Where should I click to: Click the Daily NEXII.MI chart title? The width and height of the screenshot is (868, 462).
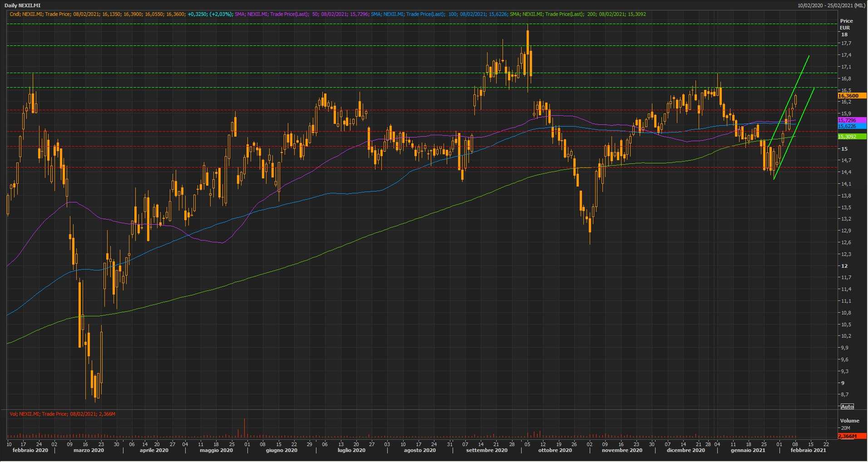pos(23,5)
